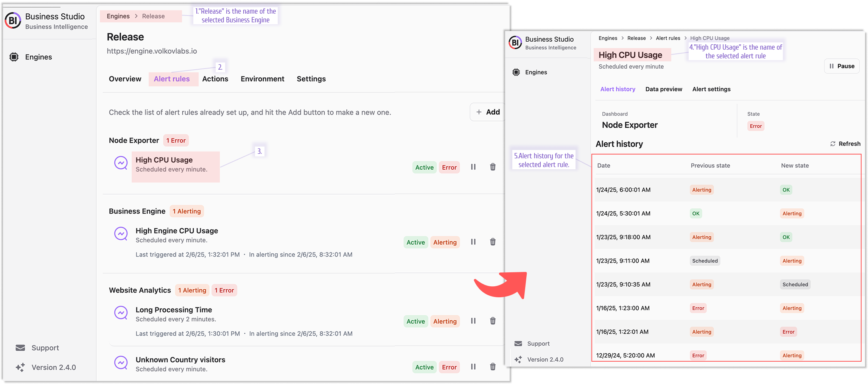
Task: Pause the Unknown Country visitors rule
Action: [x=473, y=367]
